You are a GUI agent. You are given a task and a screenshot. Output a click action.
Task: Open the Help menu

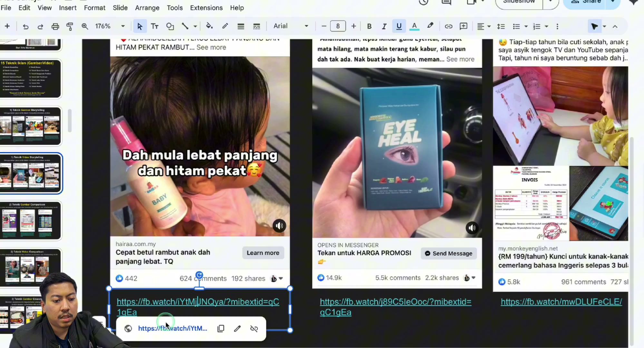[x=237, y=8]
